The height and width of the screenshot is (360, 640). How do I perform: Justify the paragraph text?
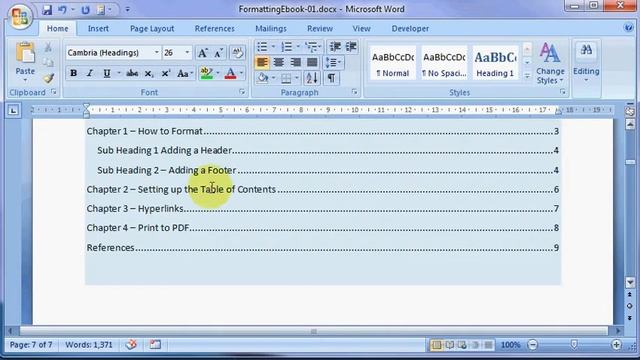coord(312,62)
